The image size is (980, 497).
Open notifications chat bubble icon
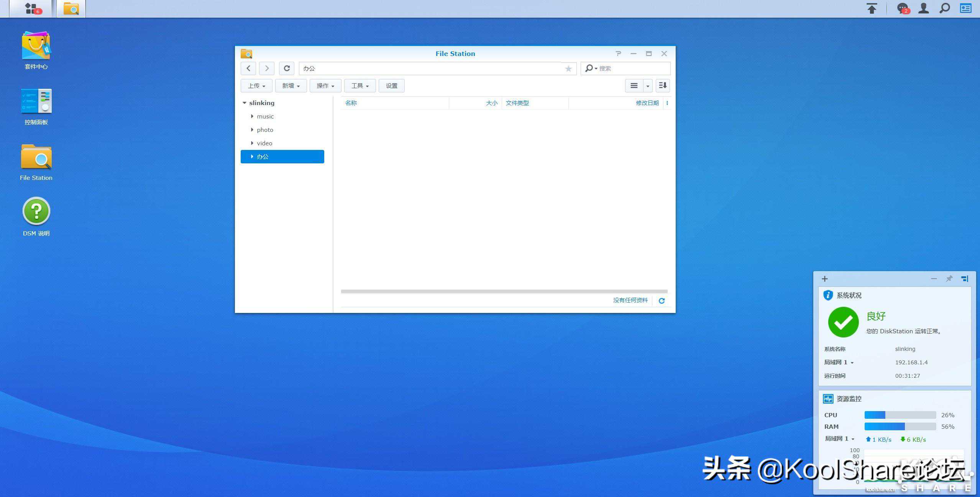pyautogui.click(x=903, y=8)
